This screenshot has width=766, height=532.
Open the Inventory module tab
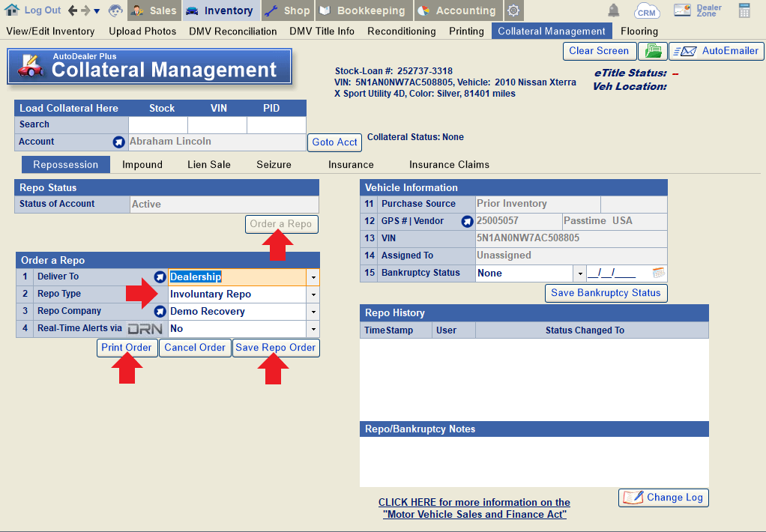220,10
